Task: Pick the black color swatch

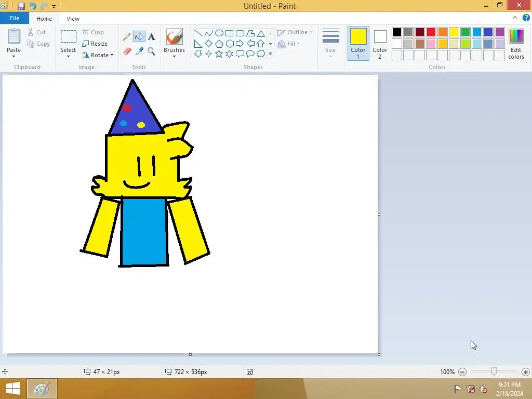Action: point(397,32)
